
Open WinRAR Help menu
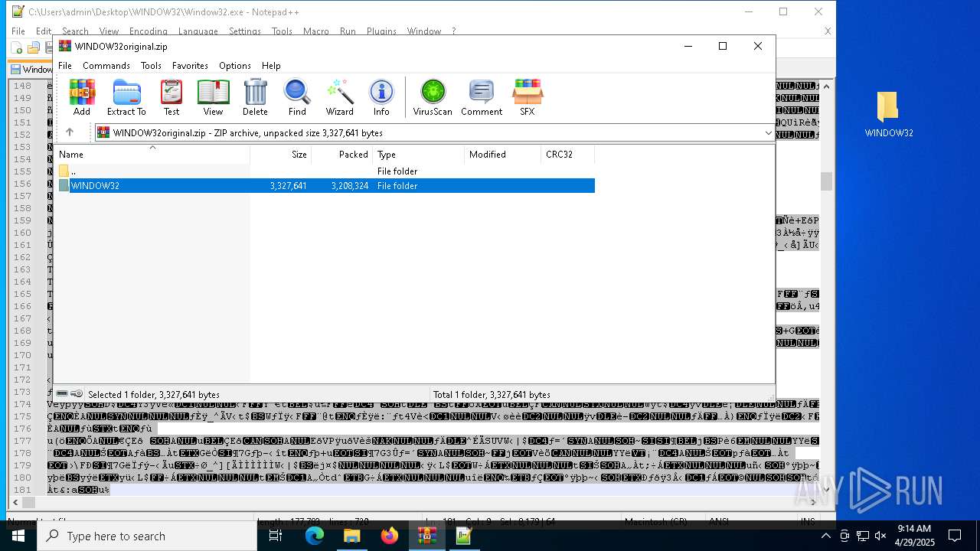pos(271,66)
